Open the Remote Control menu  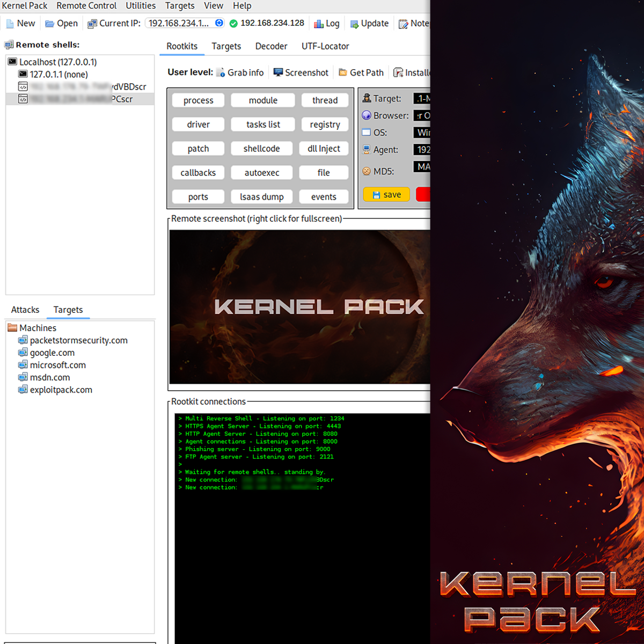click(x=86, y=6)
